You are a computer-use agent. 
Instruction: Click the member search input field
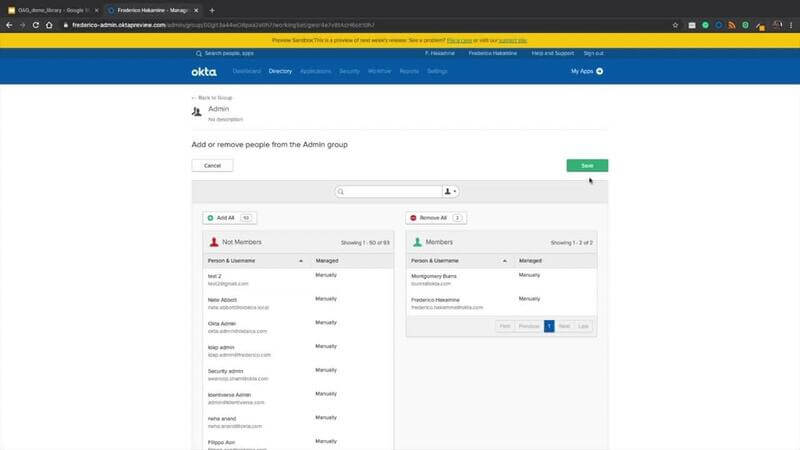coord(390,191)
